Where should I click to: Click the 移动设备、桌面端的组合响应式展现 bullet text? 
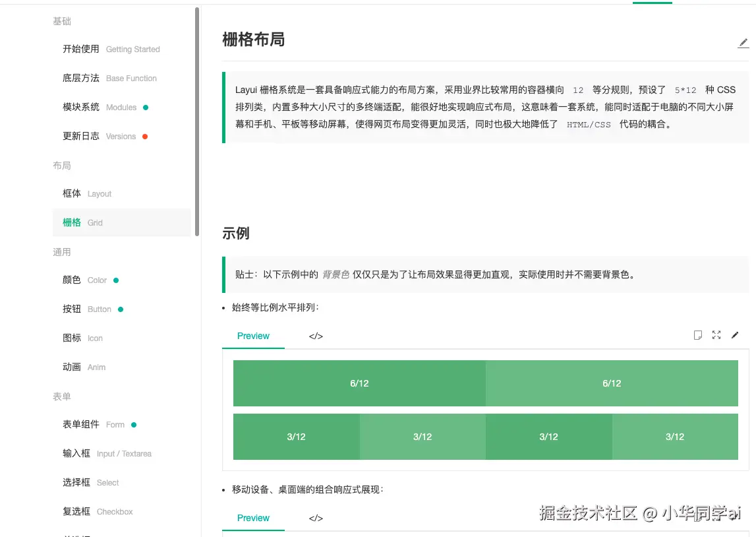pos(308,490)
